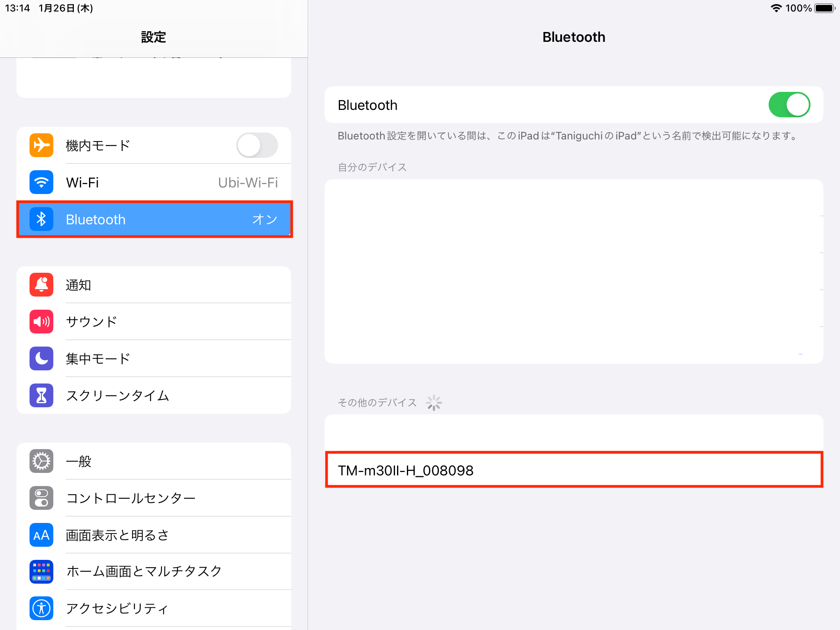
Task: Tap the battery indicator in status bar
Action: pyautogui.click(x=825, y=8)
